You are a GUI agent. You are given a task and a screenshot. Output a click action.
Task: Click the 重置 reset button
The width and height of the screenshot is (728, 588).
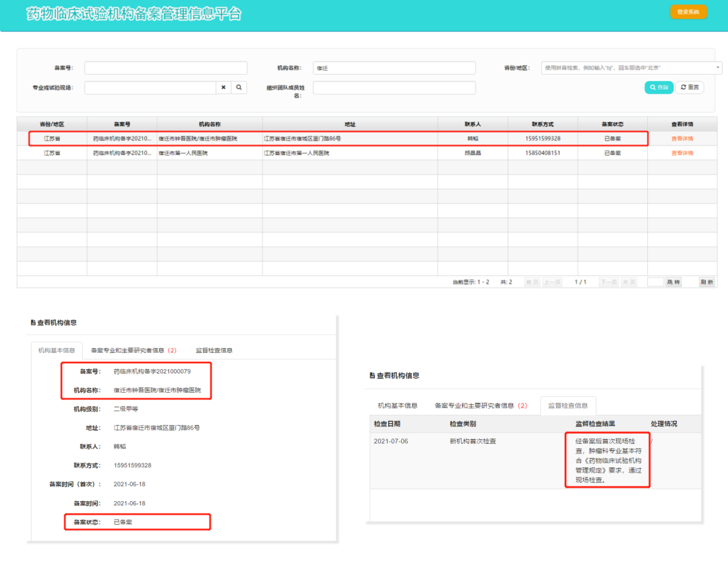tap(690, 88)
